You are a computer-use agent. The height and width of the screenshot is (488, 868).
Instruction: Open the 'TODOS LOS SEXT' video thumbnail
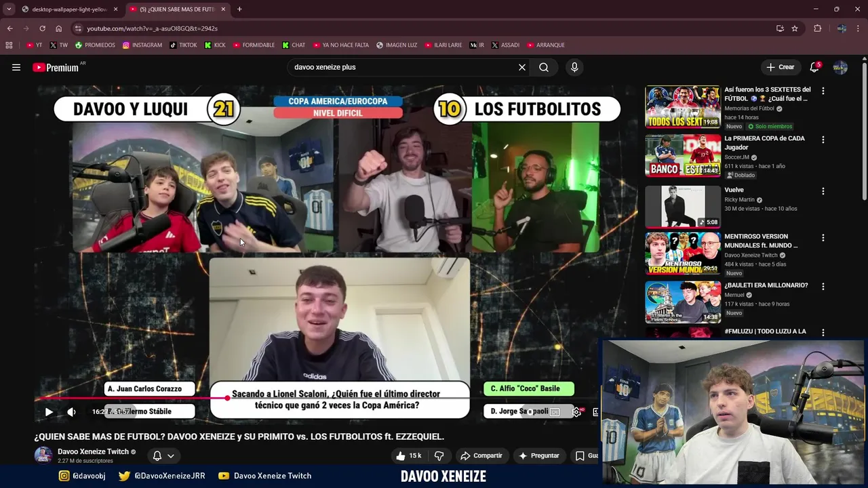point(683,106)
